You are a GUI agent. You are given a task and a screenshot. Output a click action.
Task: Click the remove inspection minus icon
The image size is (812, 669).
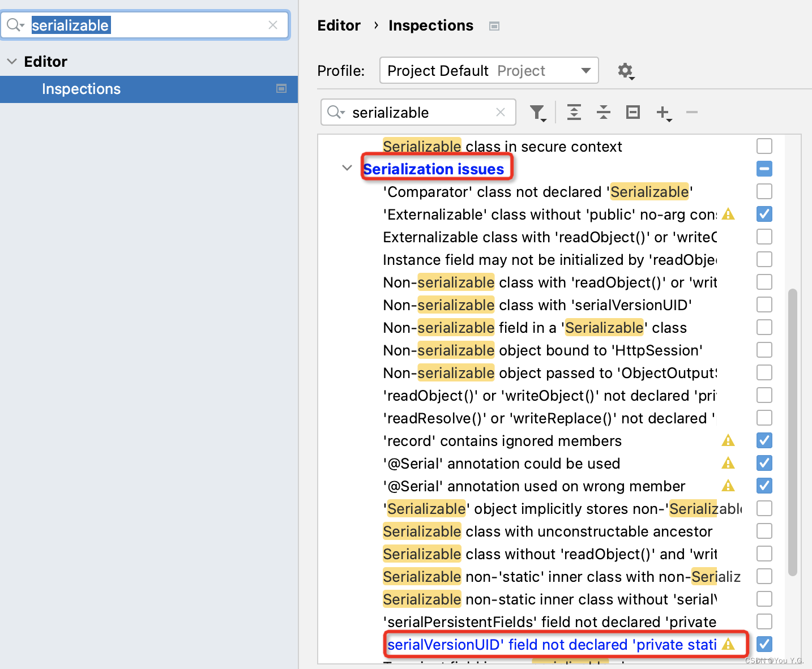point(691,113)
